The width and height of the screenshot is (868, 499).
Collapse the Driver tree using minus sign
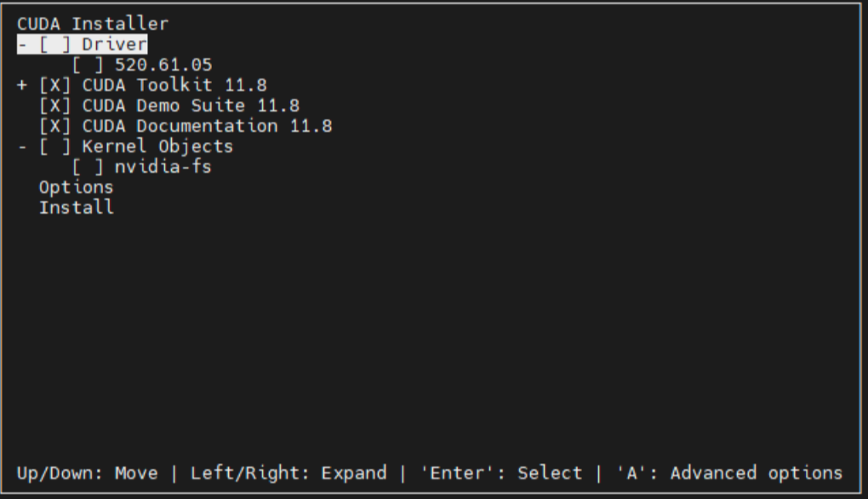(22, 44)
